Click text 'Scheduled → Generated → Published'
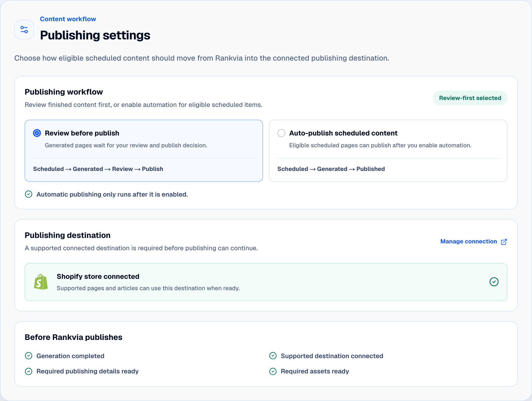532x401 pixels. (x=331, y=169)
